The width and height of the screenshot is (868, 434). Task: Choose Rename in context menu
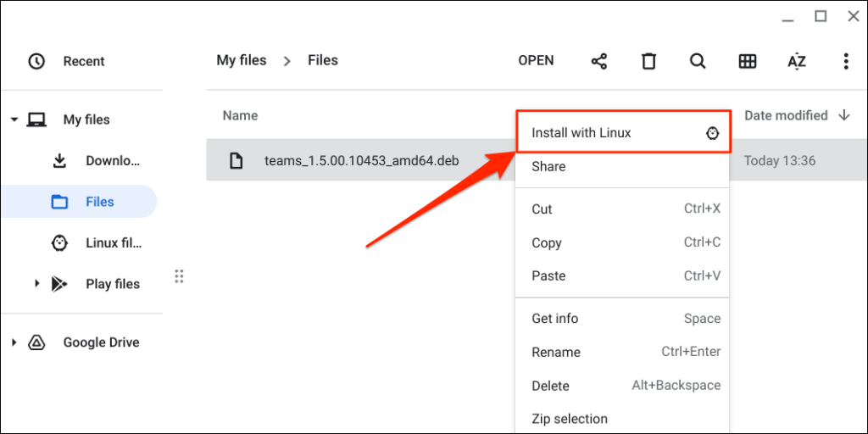tap(556, 352)
